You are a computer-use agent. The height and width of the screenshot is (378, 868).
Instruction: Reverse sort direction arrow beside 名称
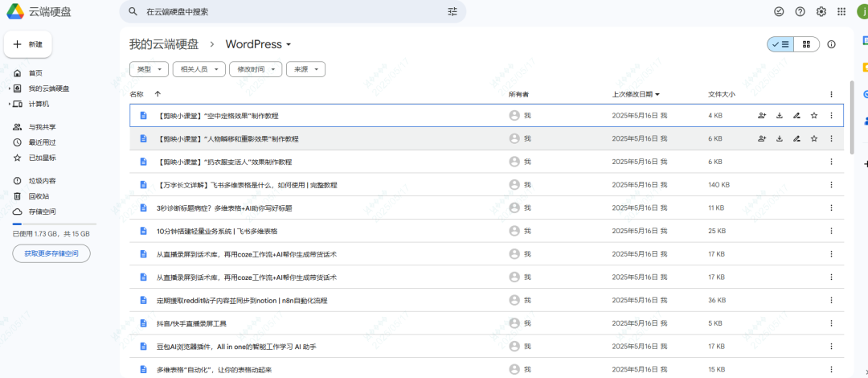[x=158, y=94]
